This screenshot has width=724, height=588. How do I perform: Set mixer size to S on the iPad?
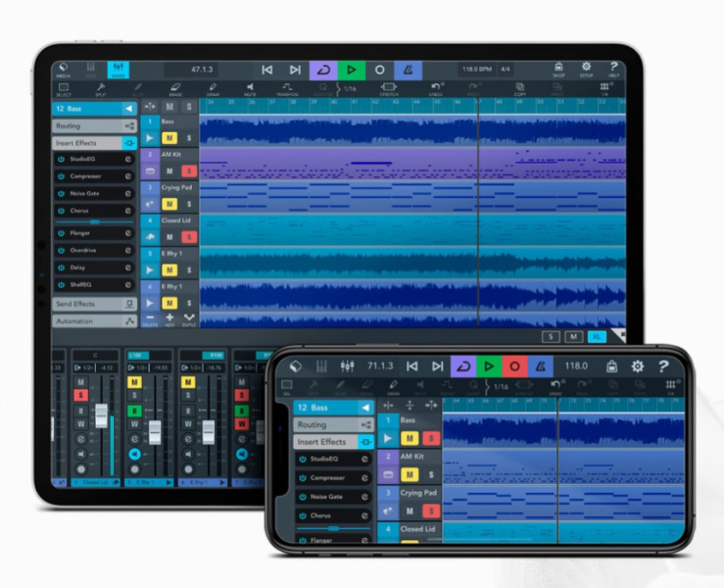coord(551,337)
